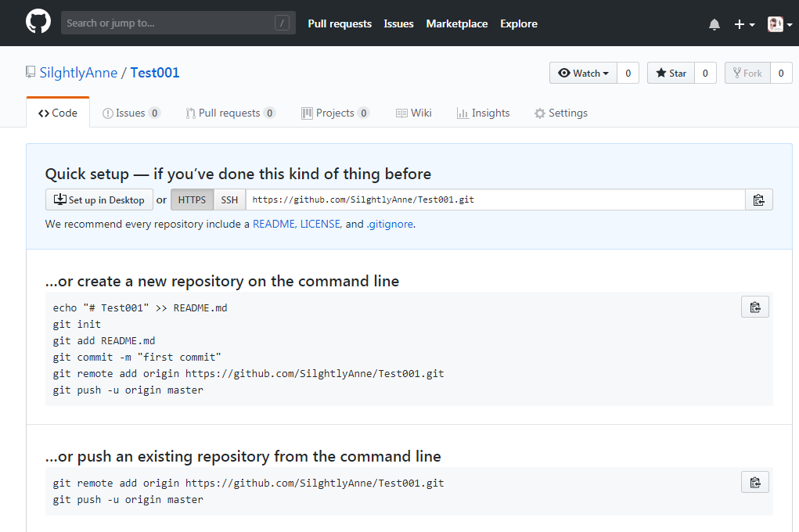This screenshot has height=532, width=799.
Task: Open the notifications bell
Action: pyautogui.click(x=714, y=24)
